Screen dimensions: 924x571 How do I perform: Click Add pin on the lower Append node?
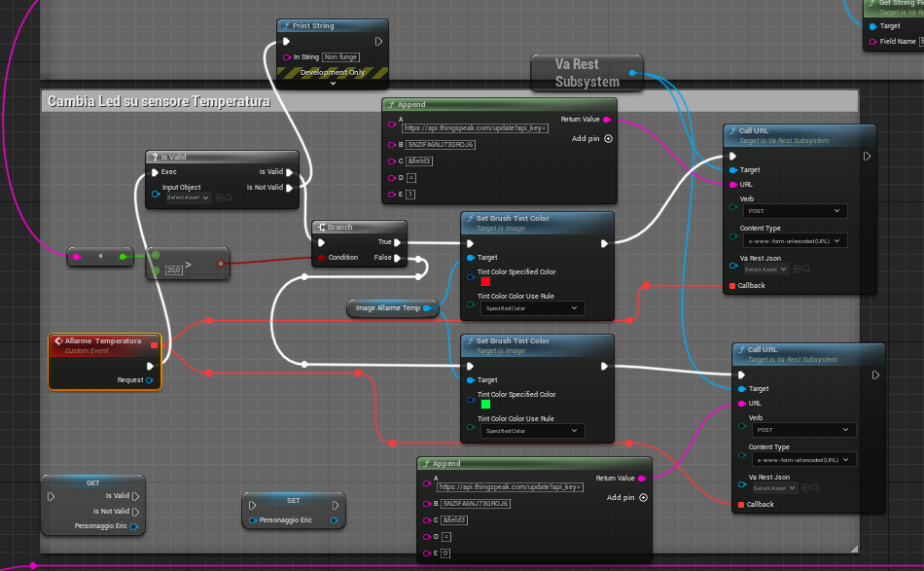627,497
